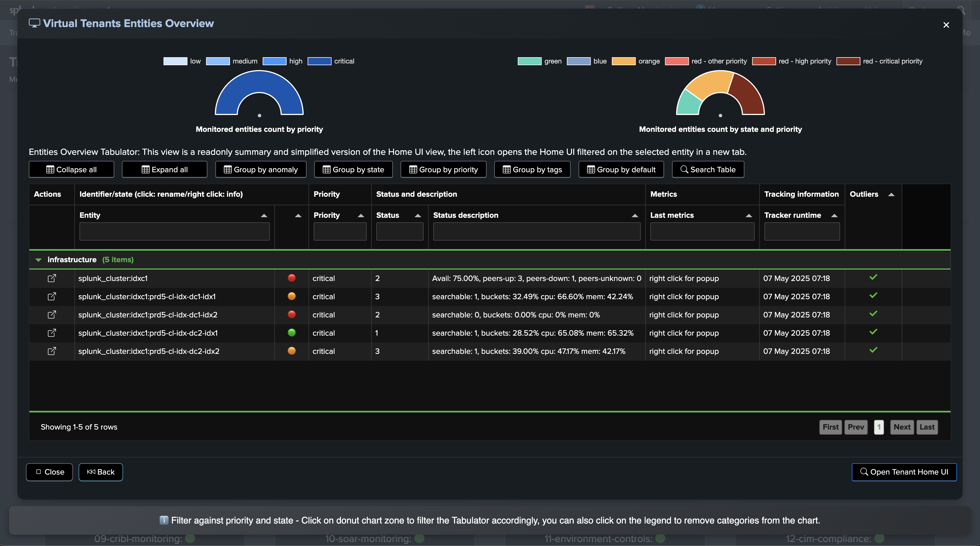Go to First page
The height and width of the screenshot is (546, 980).
tap(830, 427)
